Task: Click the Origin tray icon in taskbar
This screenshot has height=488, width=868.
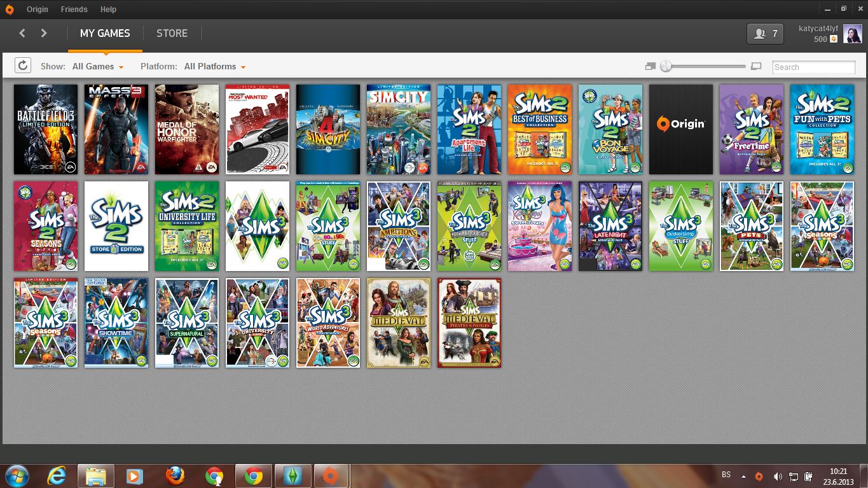Action: tap(759, 476)
